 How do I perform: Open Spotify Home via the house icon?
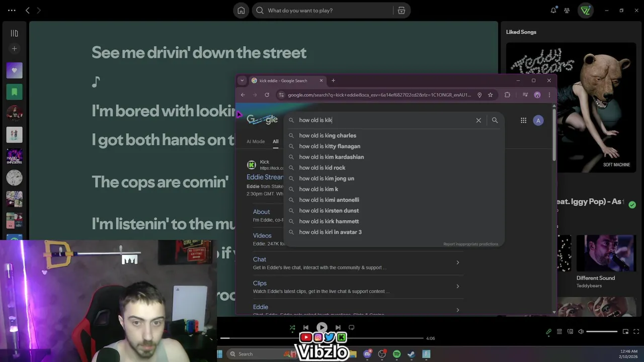tap(241, 11)
